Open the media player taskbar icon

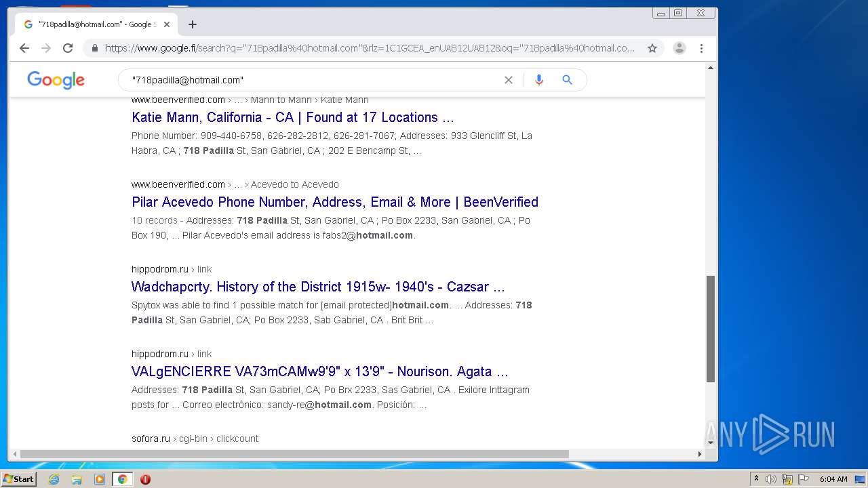(100, 479)
